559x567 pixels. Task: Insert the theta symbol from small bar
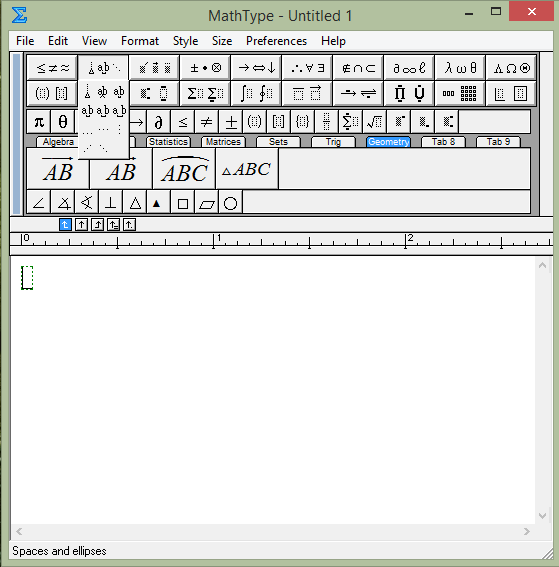click(63, 122)
